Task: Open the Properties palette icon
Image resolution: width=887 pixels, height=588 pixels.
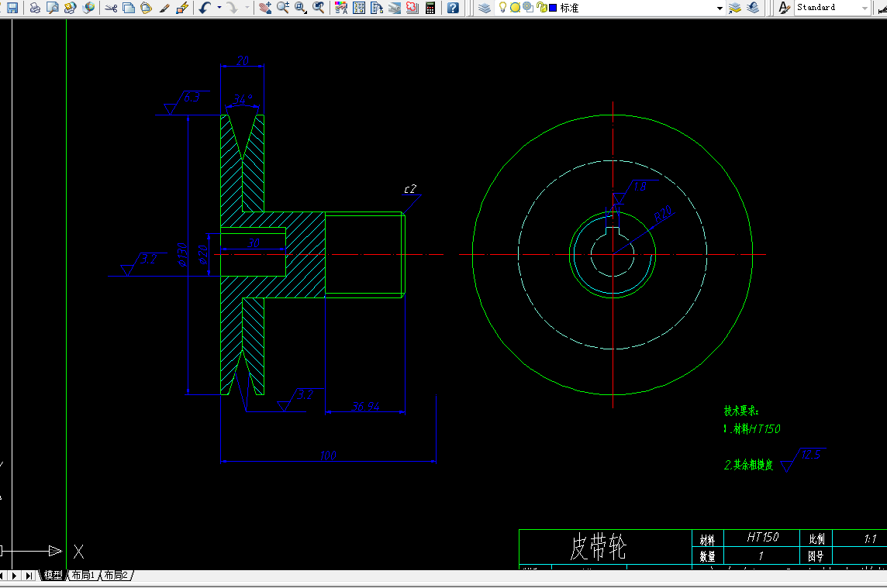Action: click(341, 7)
